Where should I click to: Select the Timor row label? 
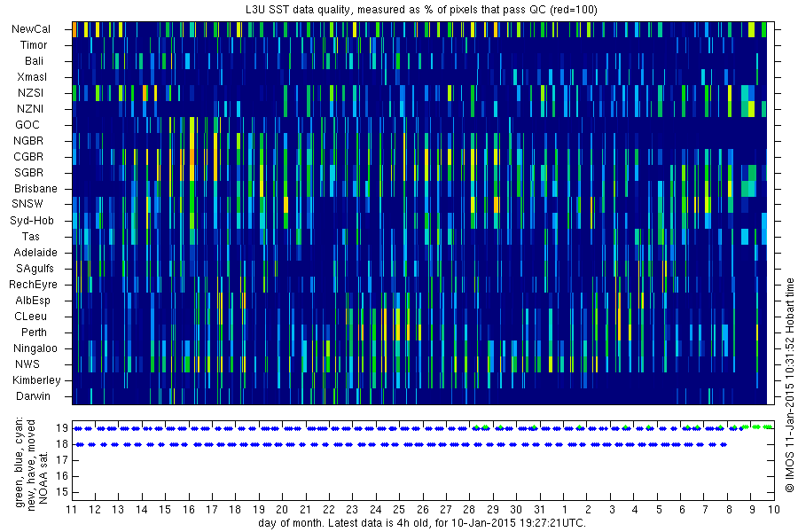tap(34, 45)
